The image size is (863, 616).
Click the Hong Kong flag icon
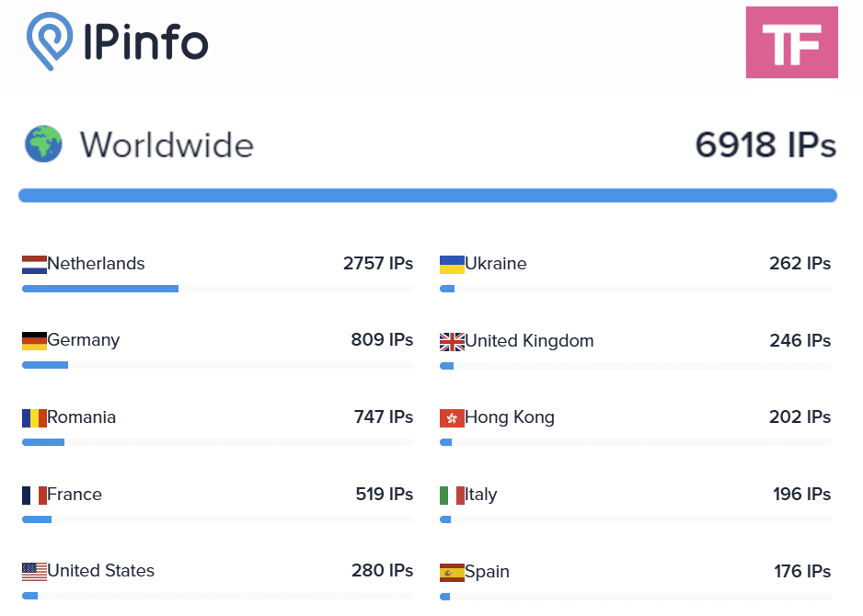coord(452,418)
